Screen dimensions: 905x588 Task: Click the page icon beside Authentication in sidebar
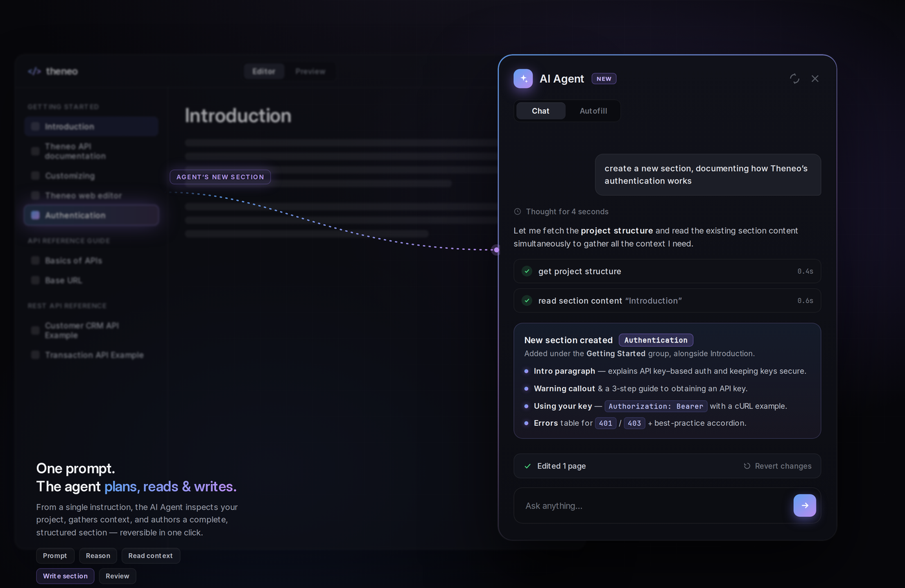36,215
